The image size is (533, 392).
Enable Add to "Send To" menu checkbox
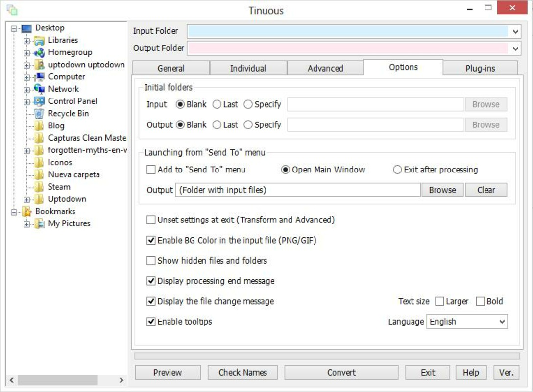[x=151, y=170]
